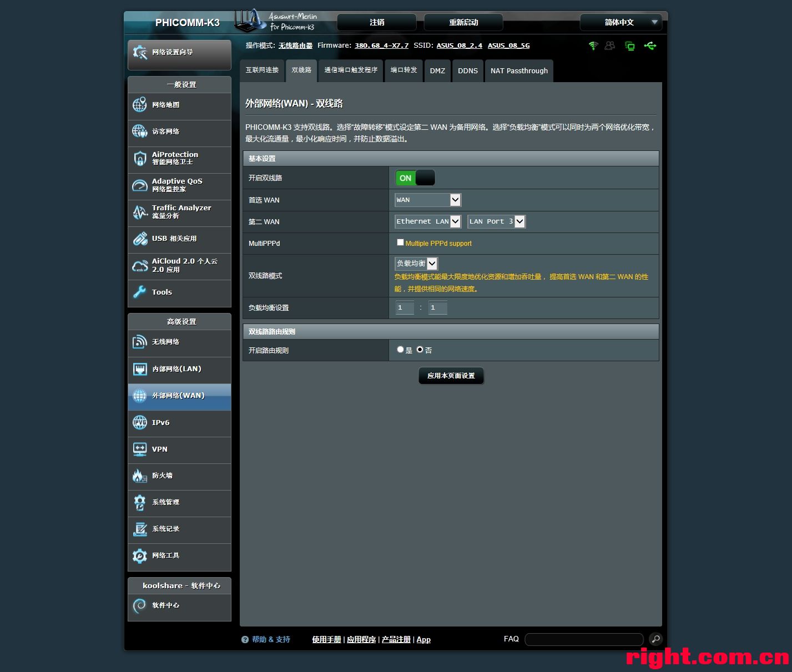Switch to 互联网连接 tab

[x=262, y=70]
